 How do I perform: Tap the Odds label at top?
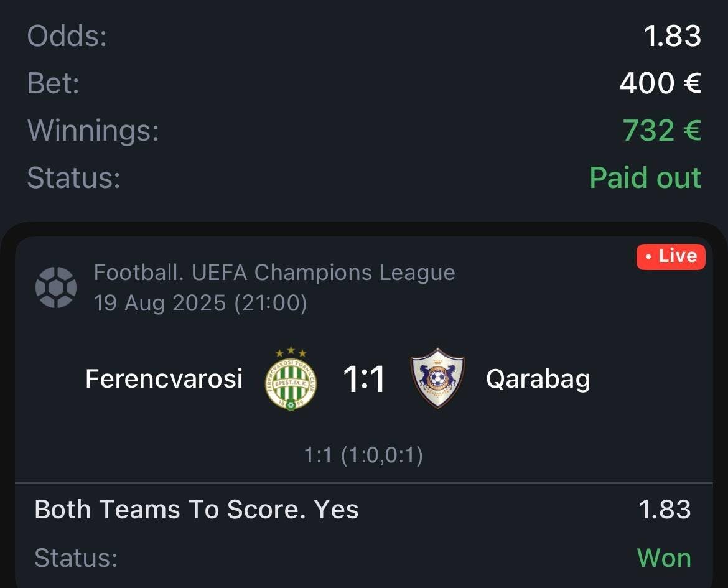(67, 35)
